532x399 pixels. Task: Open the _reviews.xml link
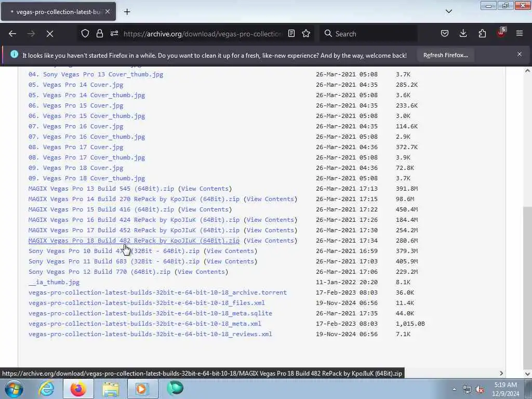pos(150,334)
